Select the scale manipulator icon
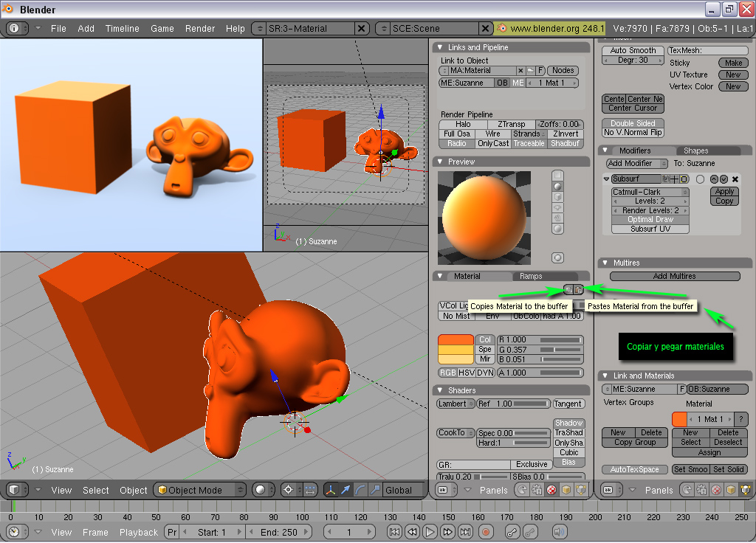 374,490
